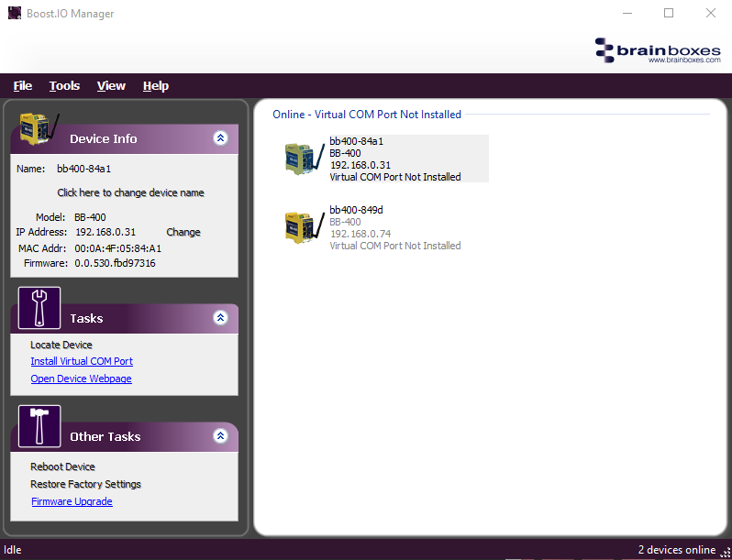Click IP 192.168.0.31 in device list
This screenshot has width=732, height=560.
(x=360, y=165)
